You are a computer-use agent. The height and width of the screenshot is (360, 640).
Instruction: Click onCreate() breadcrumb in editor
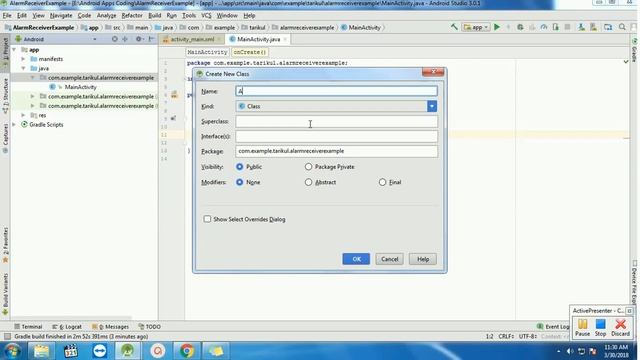[x=250, y=52]
